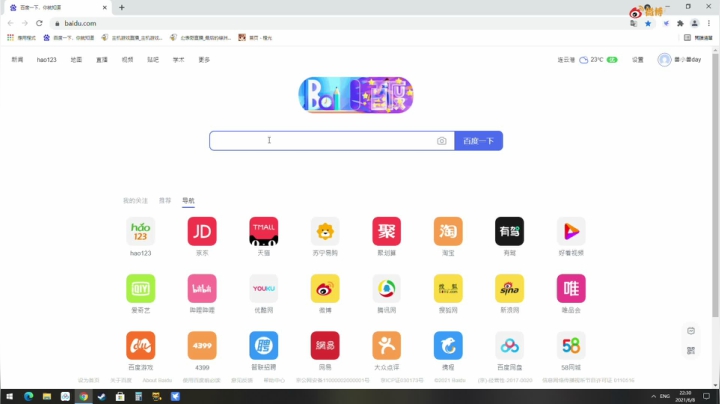The width and height of the screenshot is (720, 404).
Task: Open the browser extensions puzzle icon
Action: pos(680,23)
